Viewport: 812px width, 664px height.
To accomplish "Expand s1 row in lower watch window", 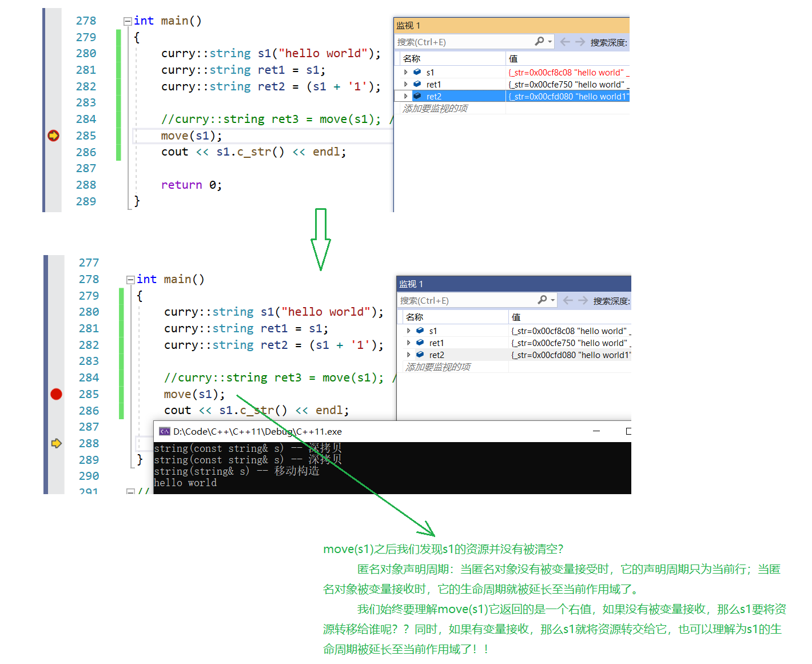I will click(408, 331).
